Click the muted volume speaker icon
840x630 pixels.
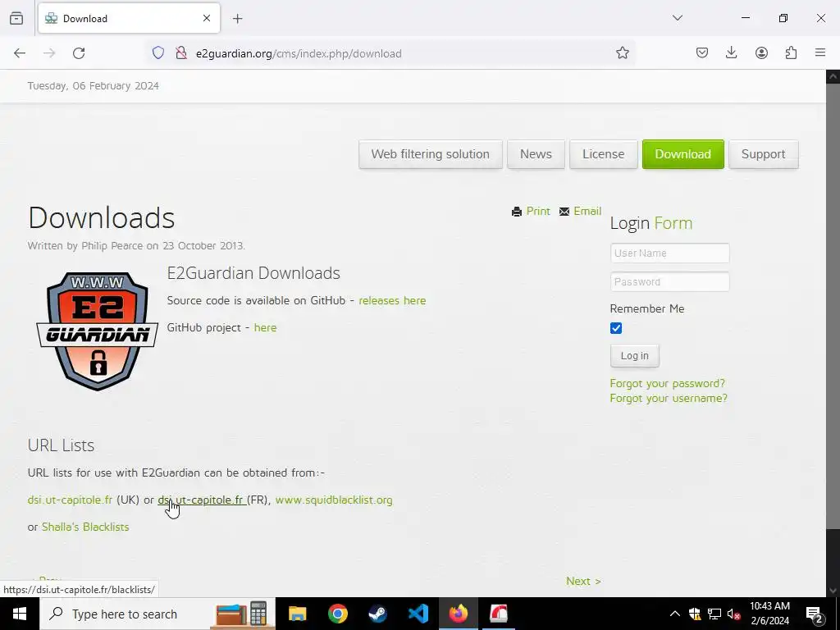(734, 614)
